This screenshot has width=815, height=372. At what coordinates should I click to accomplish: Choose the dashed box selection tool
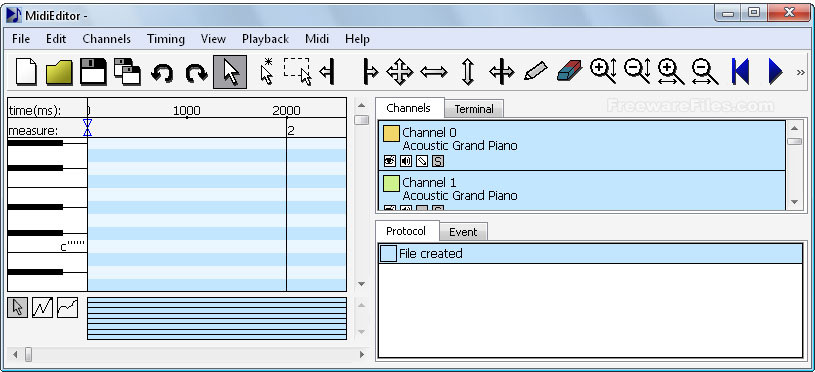pyautogui.click(x=298, y=72)
